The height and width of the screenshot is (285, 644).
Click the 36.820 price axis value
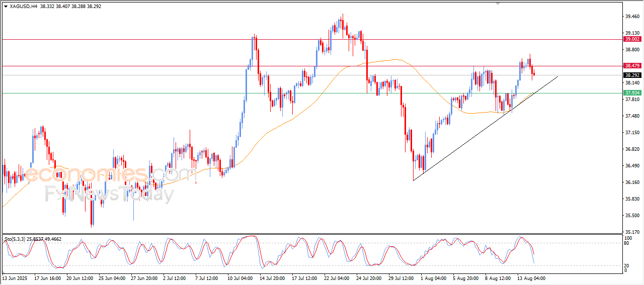[x=632, y=149]
